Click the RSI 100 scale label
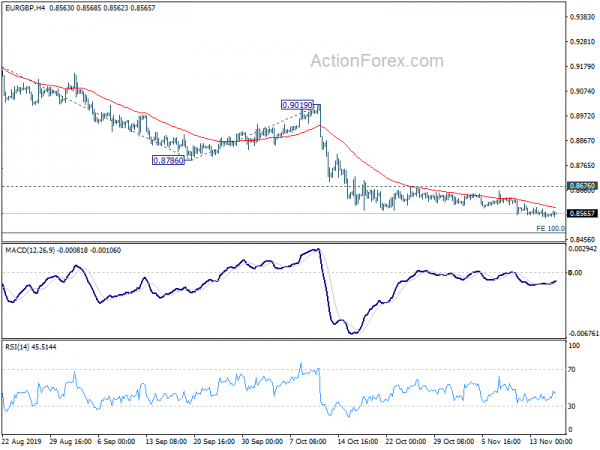The image size is (600, 450). coord(574,346)
